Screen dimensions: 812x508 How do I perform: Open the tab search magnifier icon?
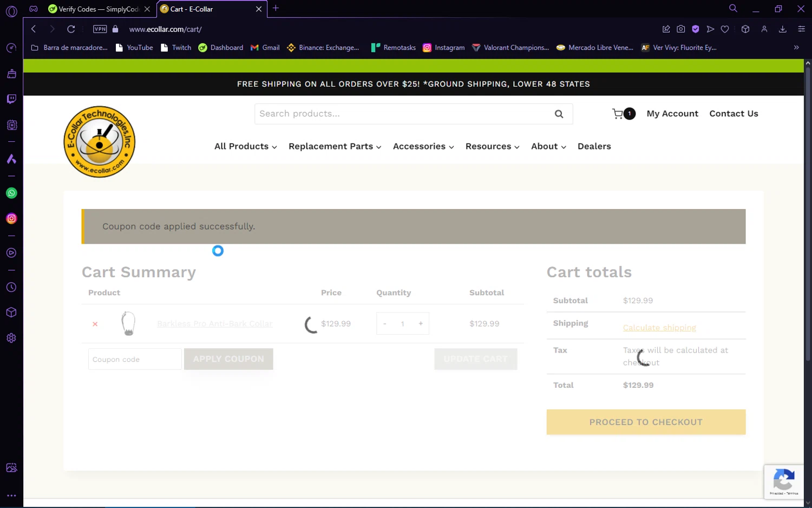[x=733, y=8]
